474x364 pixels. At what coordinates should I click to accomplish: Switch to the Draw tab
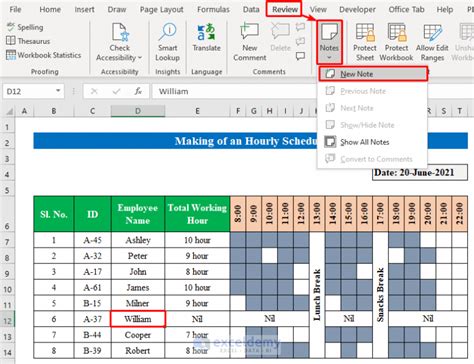[x=117, y=9]
